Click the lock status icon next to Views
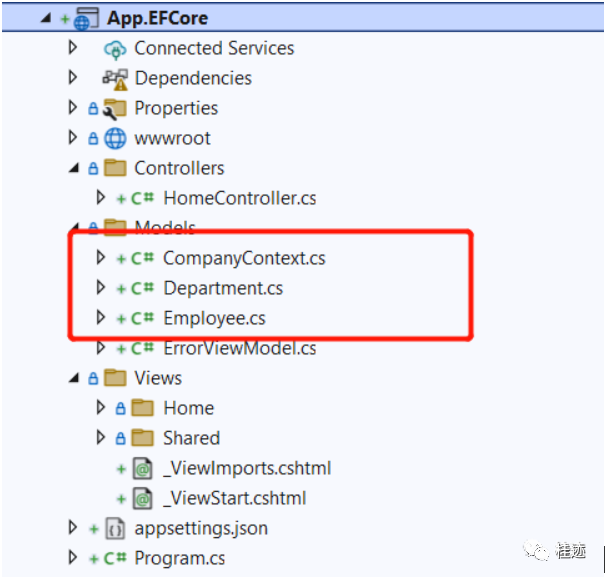The image size is (605, 578). pyautogui.click(x=93, y=379)
